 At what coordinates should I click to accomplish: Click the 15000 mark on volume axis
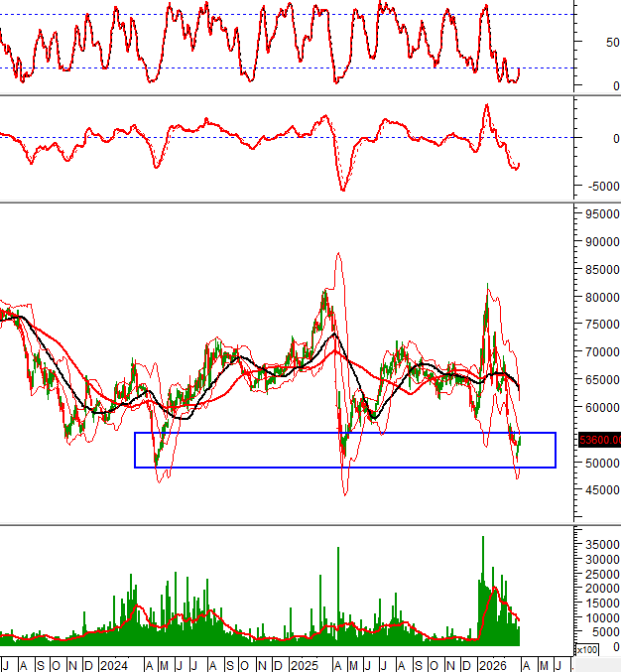597,602
